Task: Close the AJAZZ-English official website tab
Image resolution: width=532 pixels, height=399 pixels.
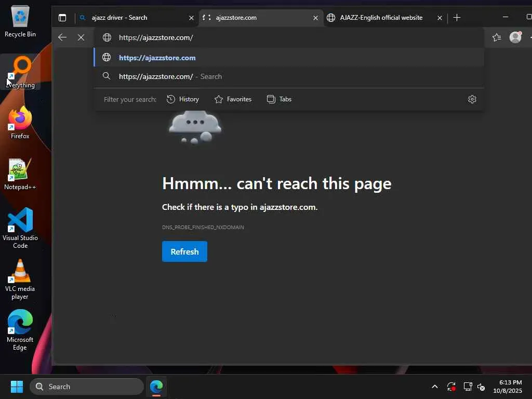Action: click(440, 18)
